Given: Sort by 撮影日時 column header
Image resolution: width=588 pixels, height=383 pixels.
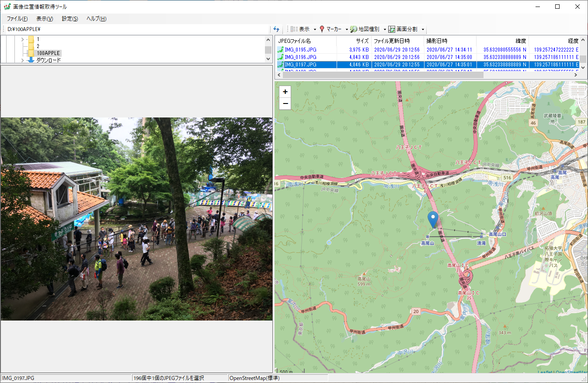Looking at the screenshot, I should click(450, 41).
